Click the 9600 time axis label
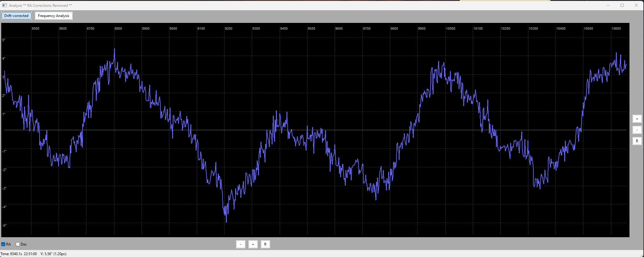 pos(339,28)
